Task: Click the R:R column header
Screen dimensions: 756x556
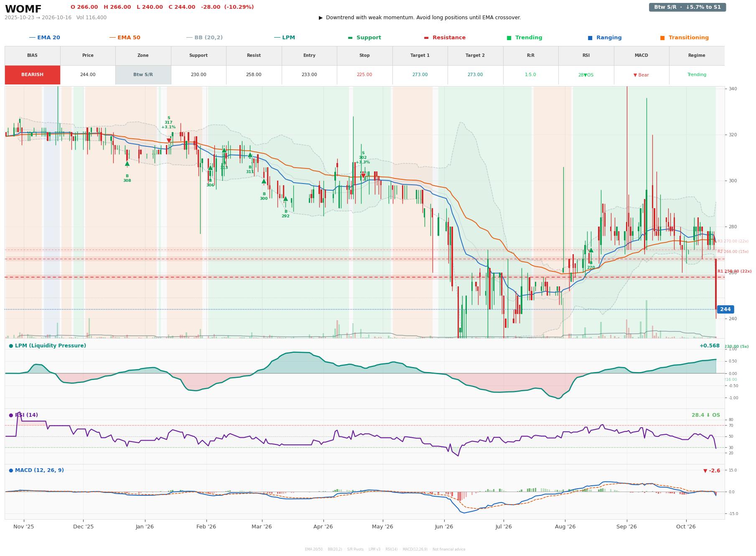Action: tap(531, 56)
